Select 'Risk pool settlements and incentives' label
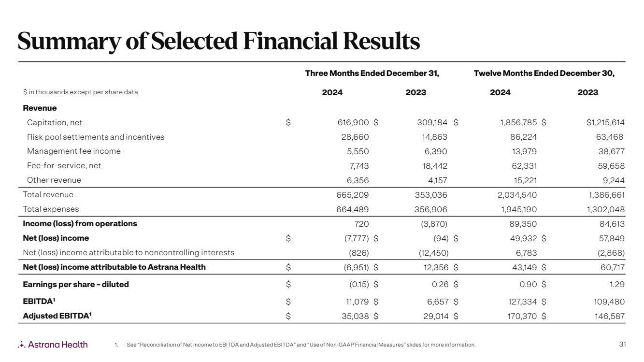Image resolution: width=644 pixels, height=362 pixels. pos(96,137)
